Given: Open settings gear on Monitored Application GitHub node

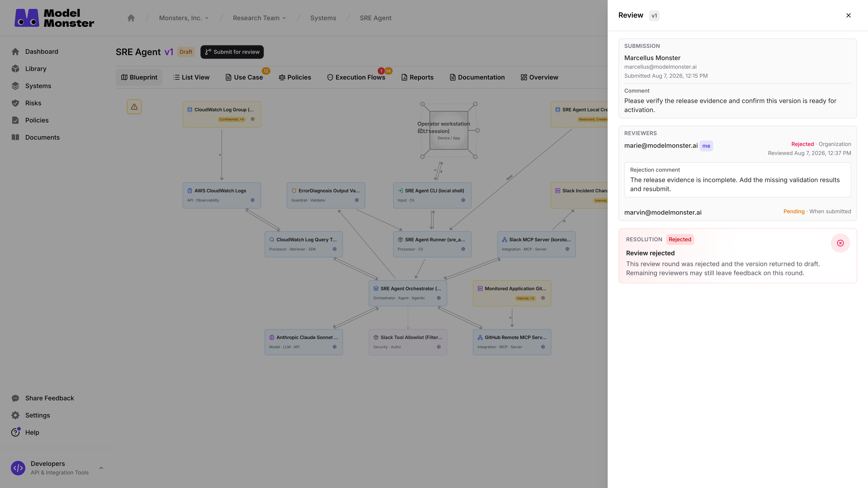Looking at the screenshot, I should (543, 298).
